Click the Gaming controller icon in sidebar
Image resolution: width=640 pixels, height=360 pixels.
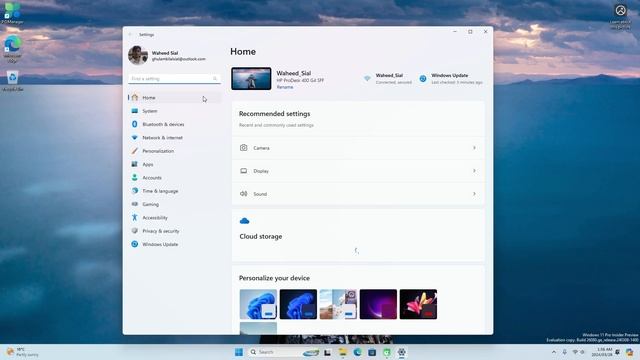click(x=135, y=204)
